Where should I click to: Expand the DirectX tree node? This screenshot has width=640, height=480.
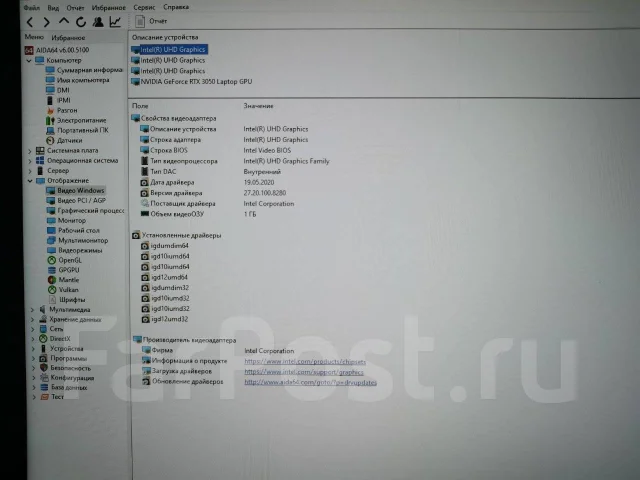click(33, 339)
